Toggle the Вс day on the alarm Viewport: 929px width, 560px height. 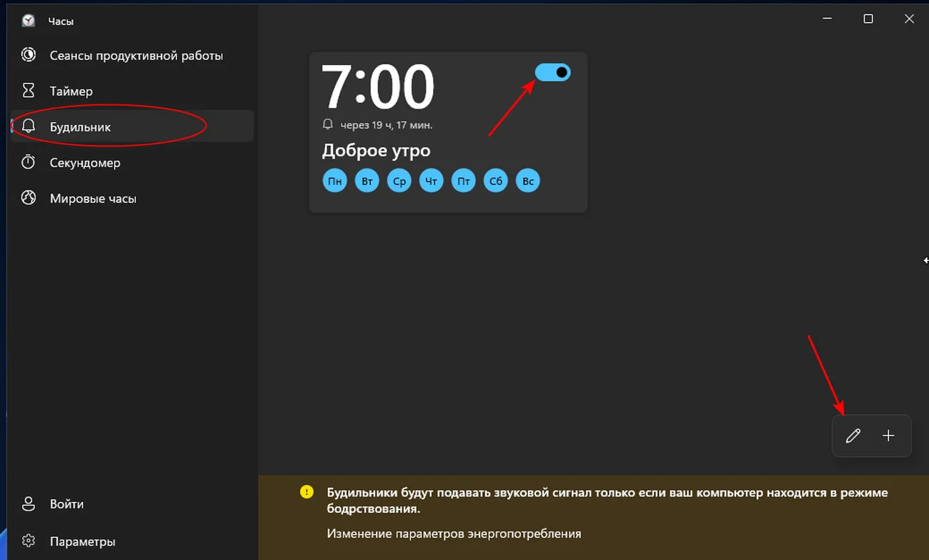[x=528, y=181]
